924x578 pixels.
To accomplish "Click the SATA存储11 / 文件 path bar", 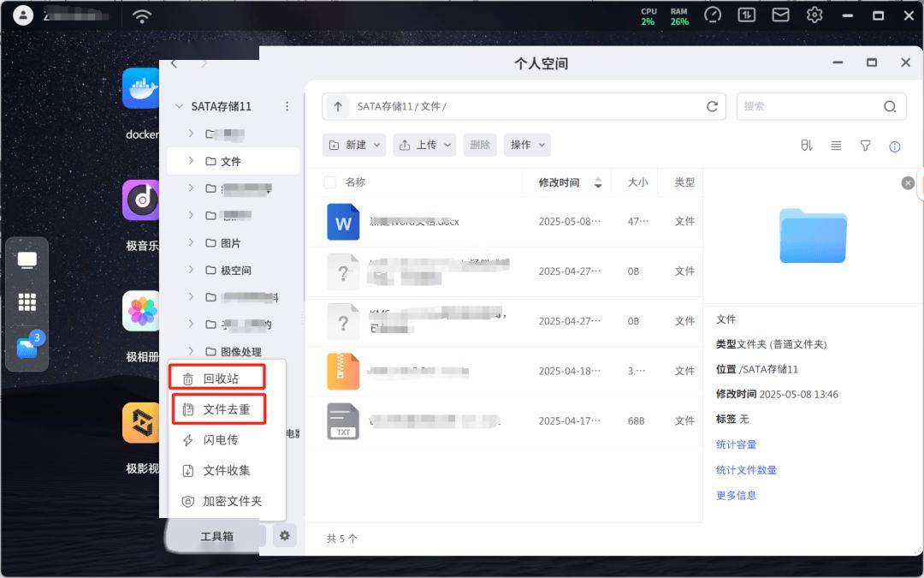I will (x=524, y=107).
